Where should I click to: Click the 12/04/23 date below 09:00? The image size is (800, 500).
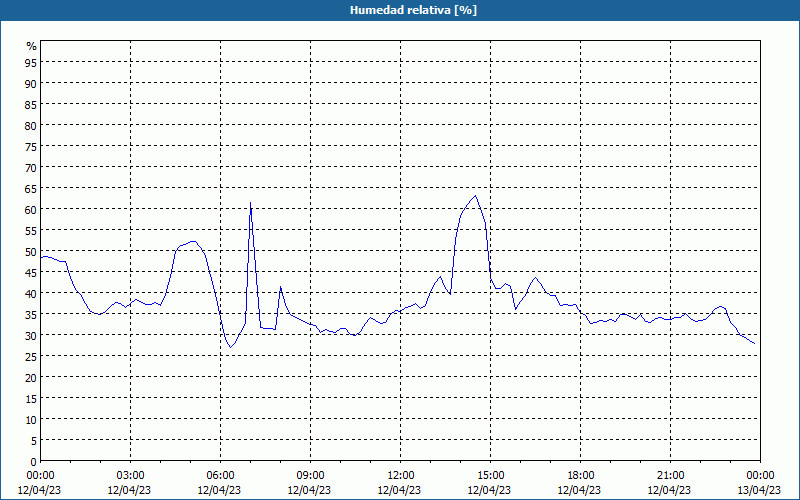(309, 490)
